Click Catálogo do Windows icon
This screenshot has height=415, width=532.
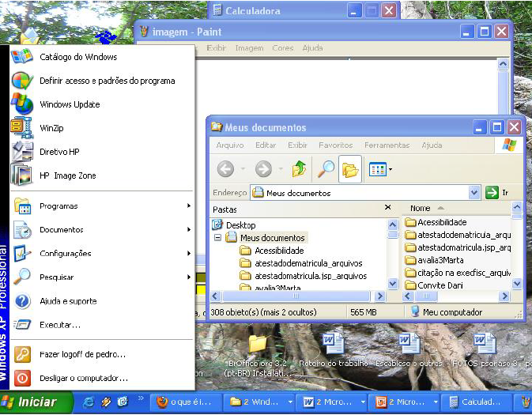pyautogui.click(x=22, y=57)
